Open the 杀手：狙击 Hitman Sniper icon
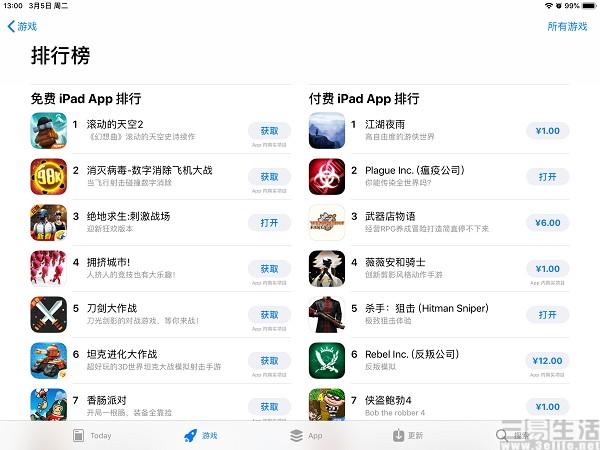 click(x=327, y=315)
